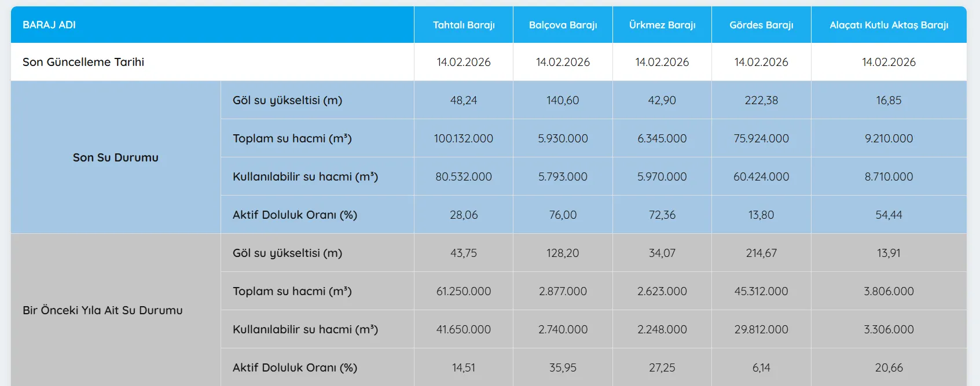Click the BARAJ ADI header cell
980x386 pixels.
pyautogui.click(x=49, y=25)
